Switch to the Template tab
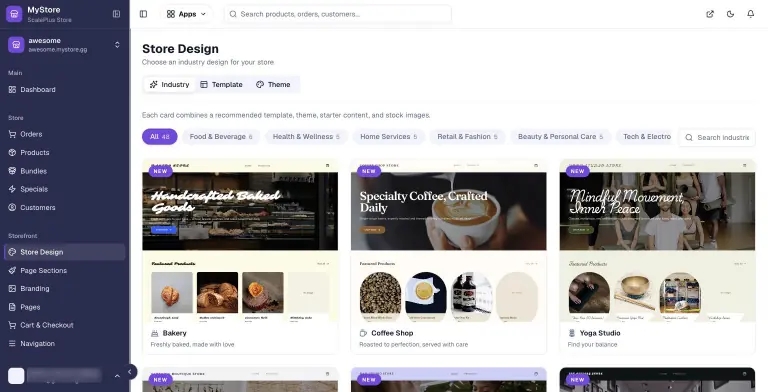 pos(221,84)
